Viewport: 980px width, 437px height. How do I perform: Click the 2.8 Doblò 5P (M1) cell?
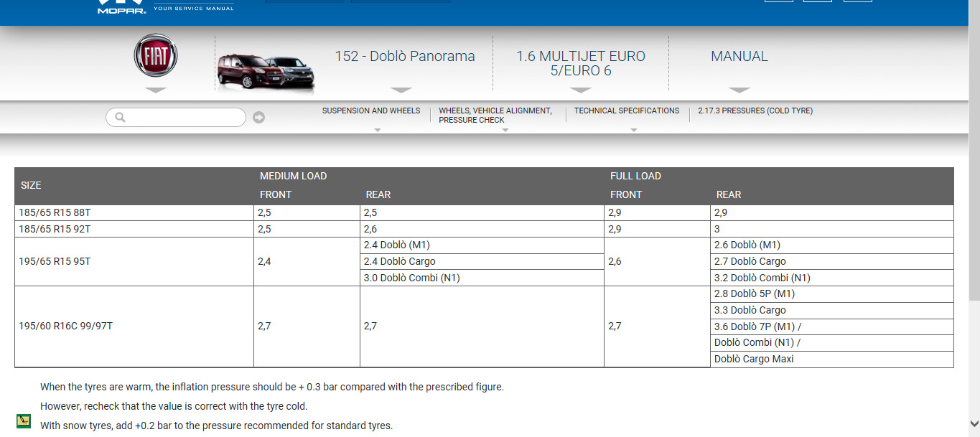click(x=832, y=294)
